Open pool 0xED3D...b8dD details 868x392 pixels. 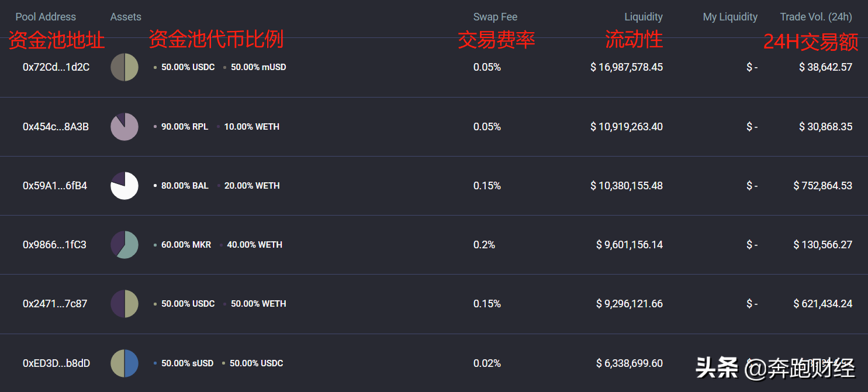(57, 363)
